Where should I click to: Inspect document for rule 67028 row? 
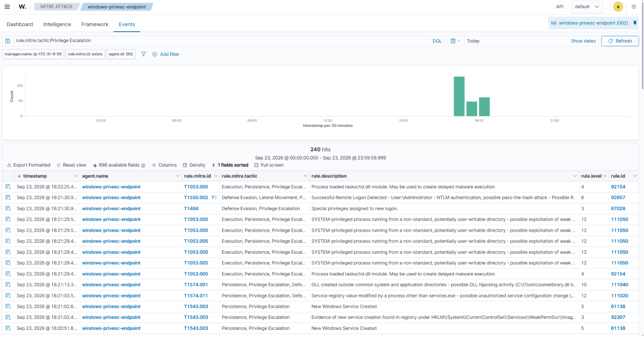coord(8,208)
